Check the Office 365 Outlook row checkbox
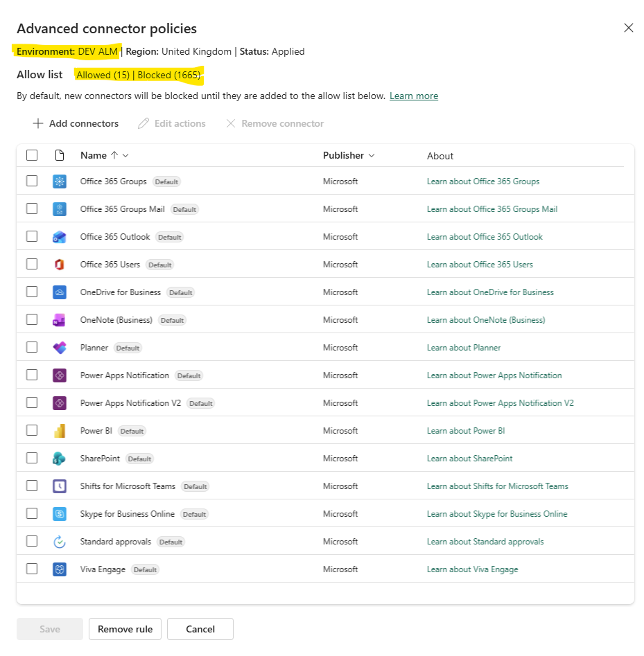Screen dimensions: 644x656 (32, 236)
